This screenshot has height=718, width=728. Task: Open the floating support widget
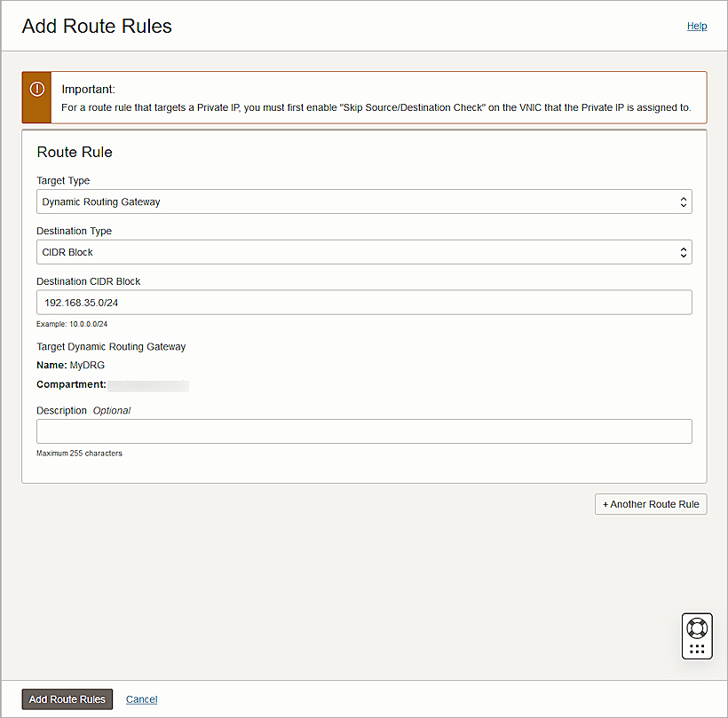(697, 635)
